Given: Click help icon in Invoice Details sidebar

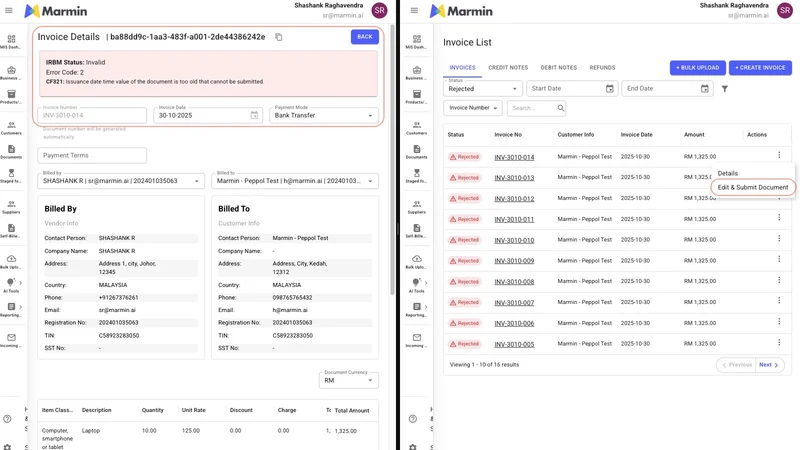Looking at the screenshot, I should pos(7,419).
